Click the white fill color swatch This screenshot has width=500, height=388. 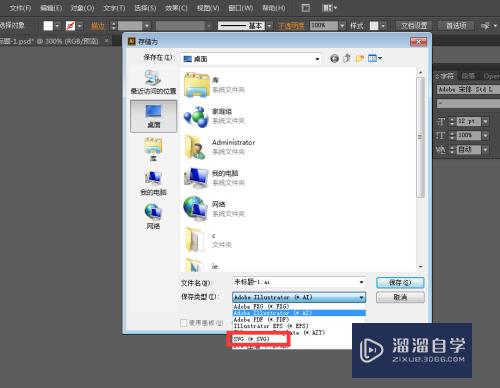point(48,26)
